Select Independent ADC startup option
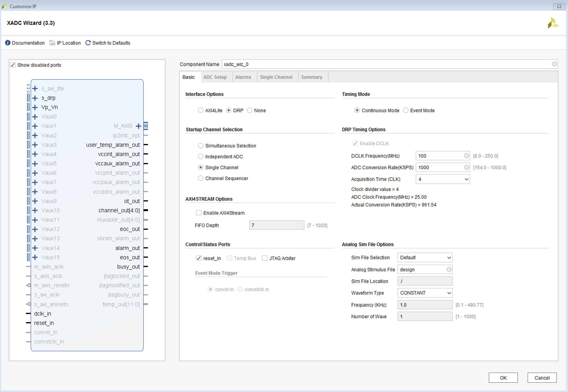This screenshot has height=392, width=568. tap(201, 156)
